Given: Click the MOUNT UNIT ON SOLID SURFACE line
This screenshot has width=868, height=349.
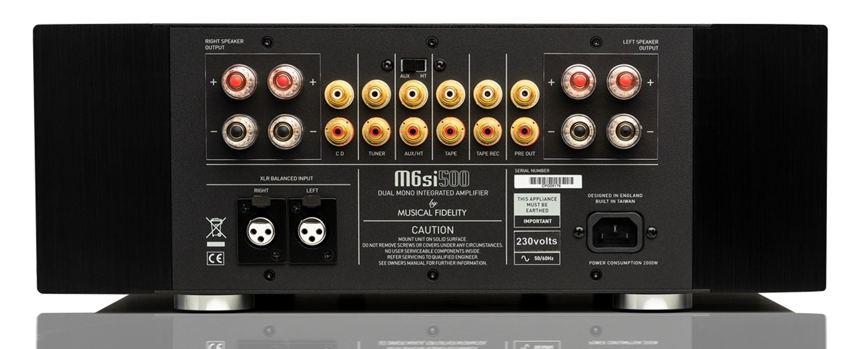Looking at the screenshot, I should (432, 239).
